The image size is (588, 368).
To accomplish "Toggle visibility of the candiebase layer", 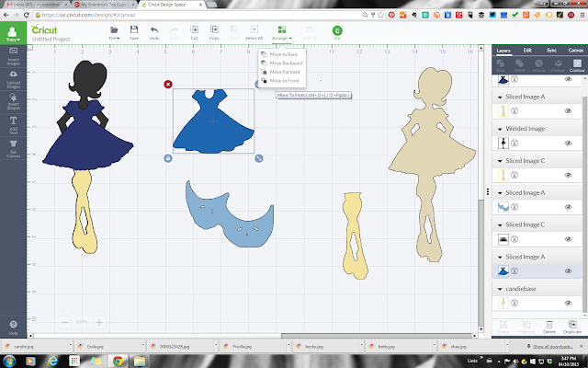I will tap(568, 303).
